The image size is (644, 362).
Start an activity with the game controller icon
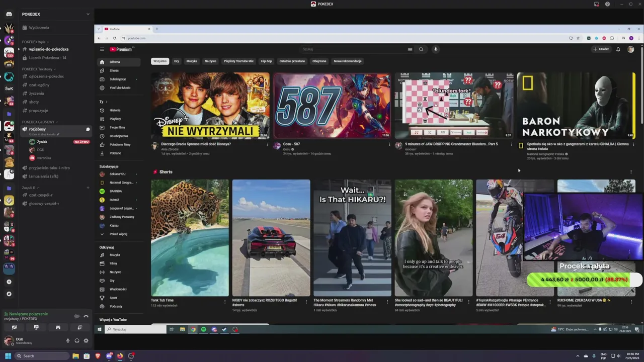coord(58,327)
